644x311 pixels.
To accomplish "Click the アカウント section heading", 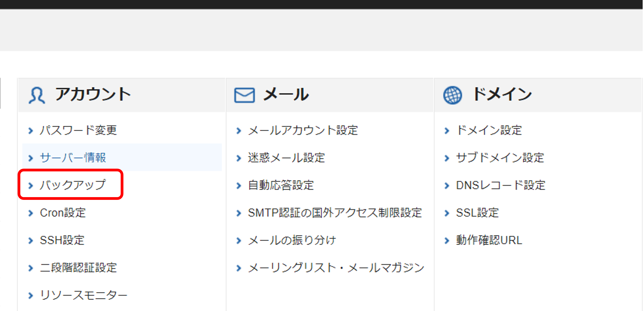I will click(93, 94).
